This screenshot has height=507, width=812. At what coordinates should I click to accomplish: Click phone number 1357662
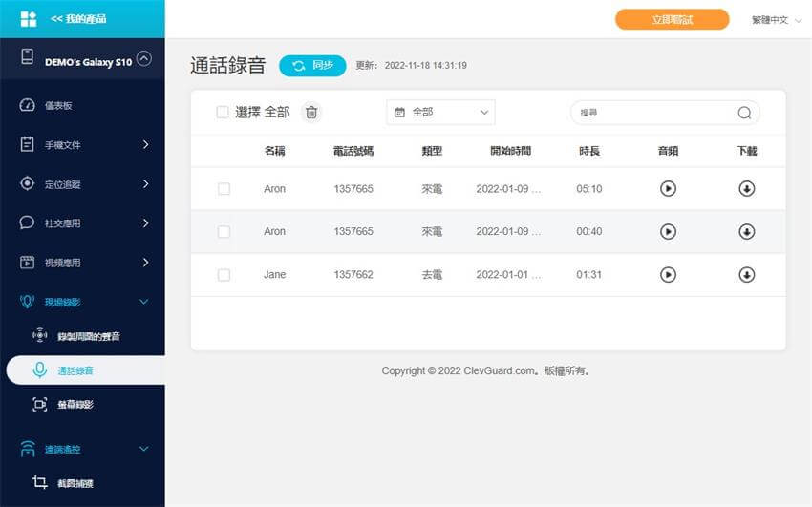click(353, 275)
